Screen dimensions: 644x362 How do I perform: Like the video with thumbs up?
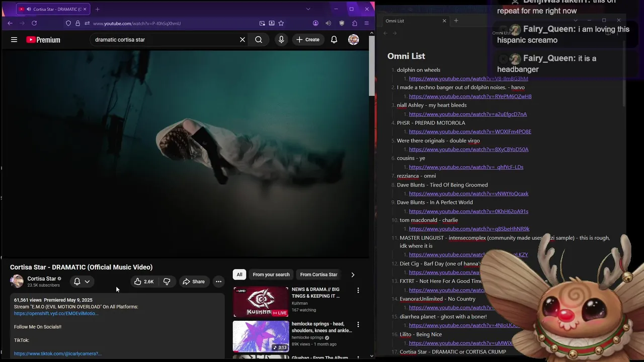click(144, 282)
